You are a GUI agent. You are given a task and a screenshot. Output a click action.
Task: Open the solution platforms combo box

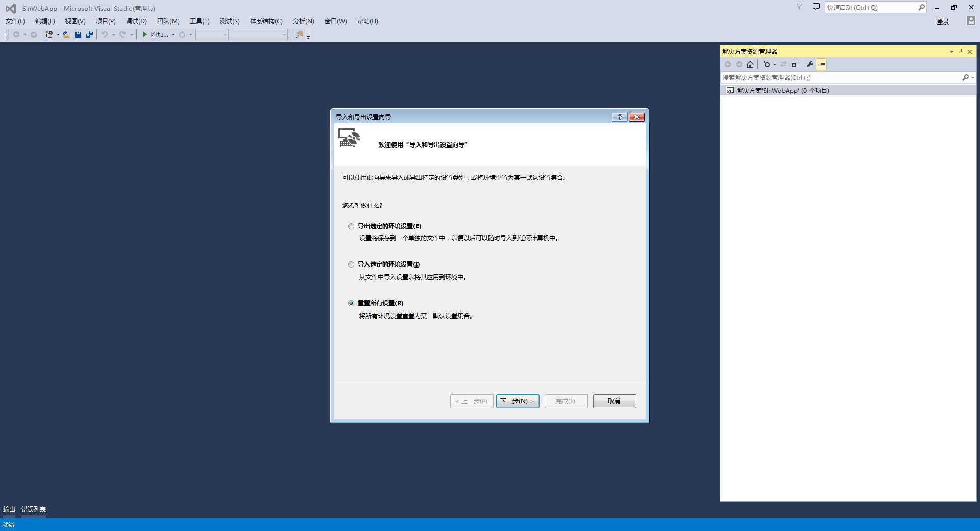(260, 34)
